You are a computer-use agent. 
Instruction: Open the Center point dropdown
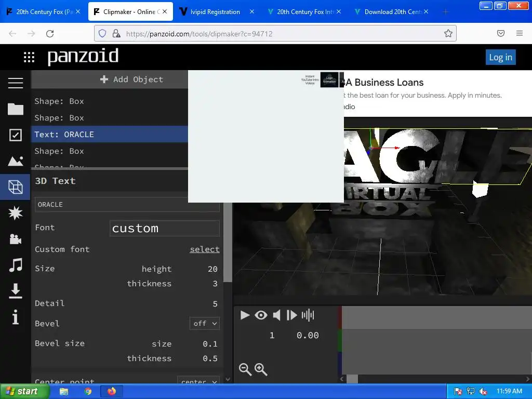(x=198, y=381)
